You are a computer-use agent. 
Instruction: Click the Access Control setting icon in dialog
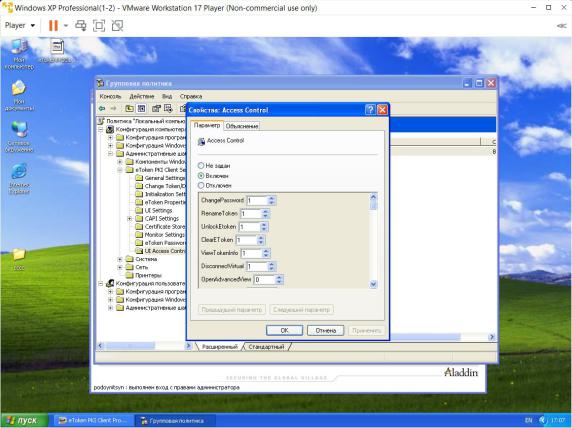201,141
